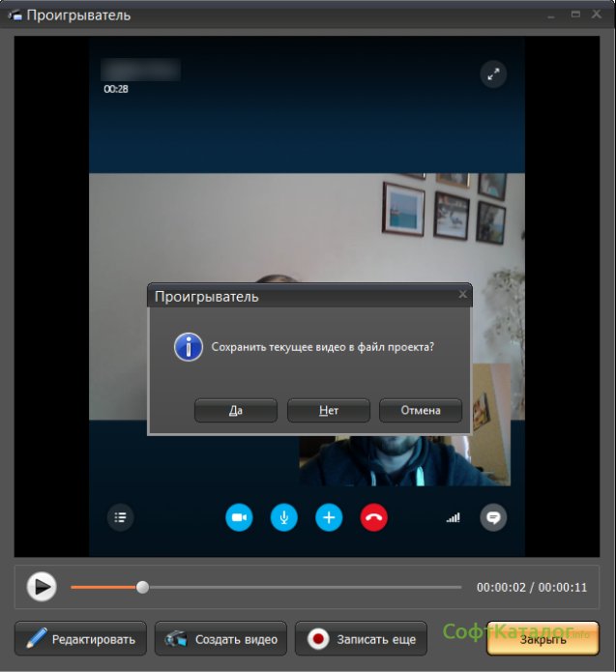Click the fullscreen expand arrows icon
This screenshot has height=672, width=616.
(x=493, y=75)
